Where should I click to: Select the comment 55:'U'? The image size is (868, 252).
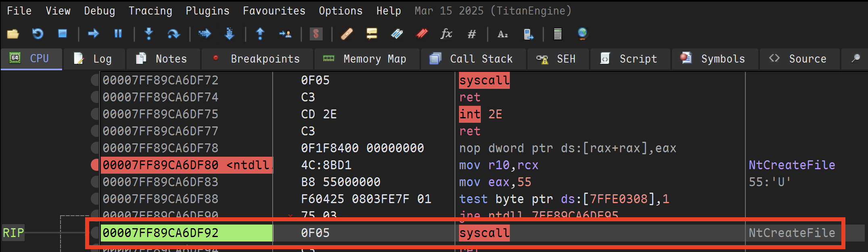770,182
